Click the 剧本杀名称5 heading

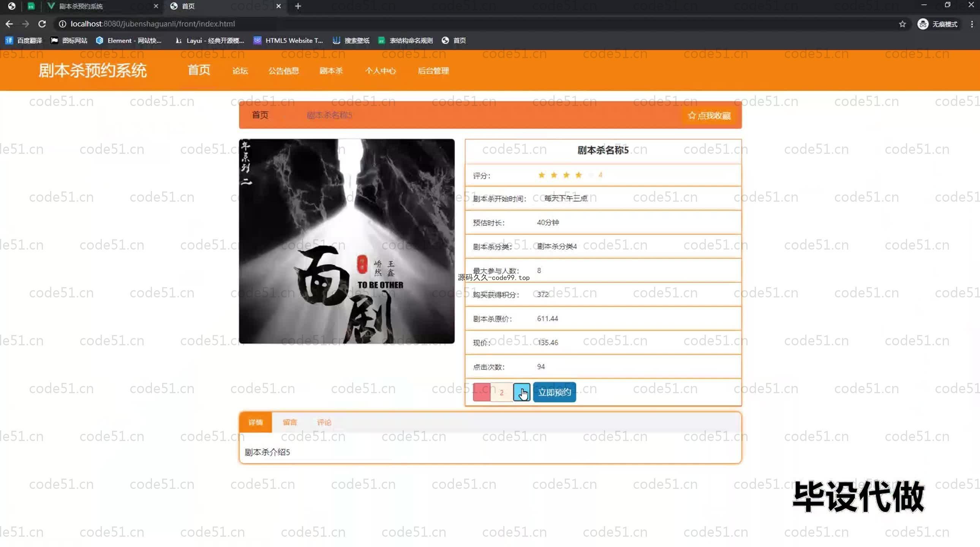pyautogui.click(x=603, y=150)
